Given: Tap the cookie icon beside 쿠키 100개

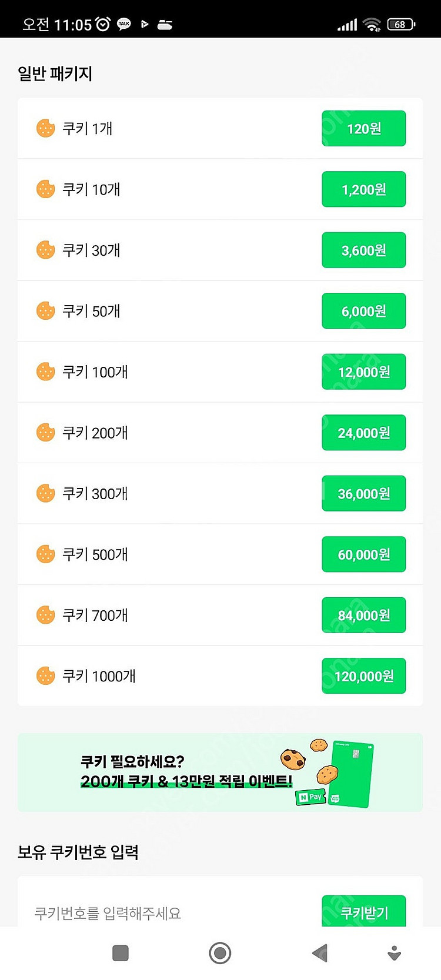Looking at the screenshot, I should [x=45, y=372].
